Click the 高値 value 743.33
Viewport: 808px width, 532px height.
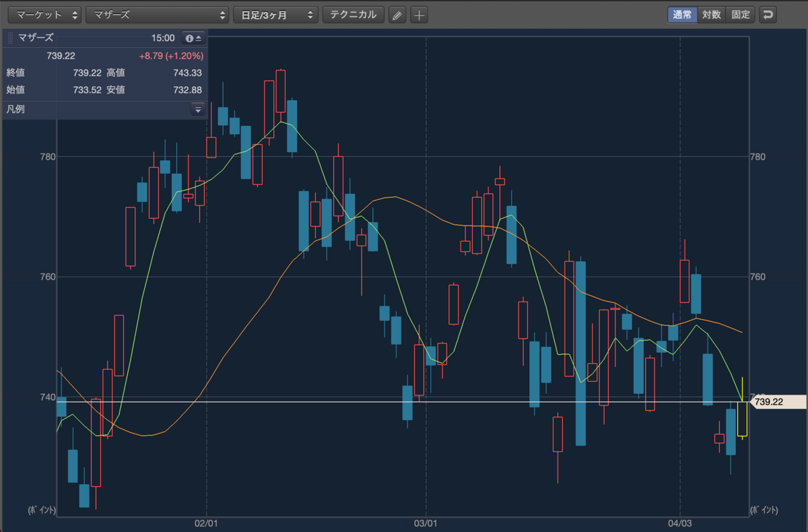[187, 73]
